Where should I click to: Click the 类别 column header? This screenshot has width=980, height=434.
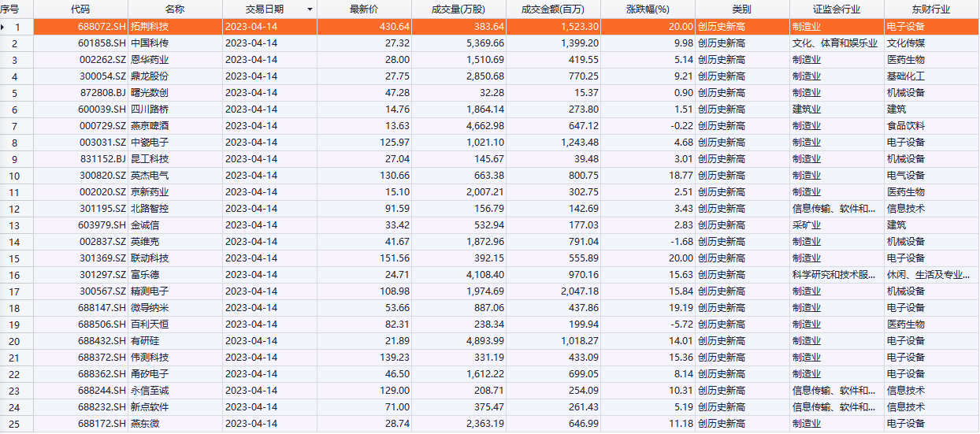pyautogui.click(x=742, y=9)
